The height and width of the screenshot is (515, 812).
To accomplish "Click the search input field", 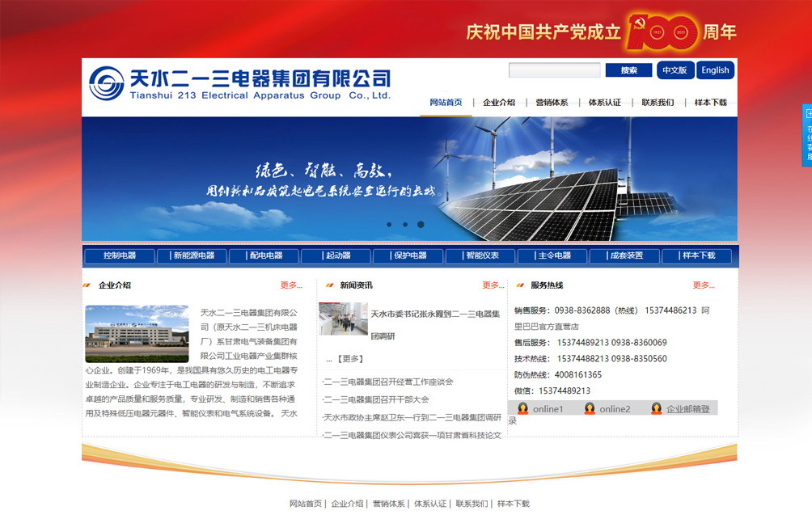I will [554, 70].
